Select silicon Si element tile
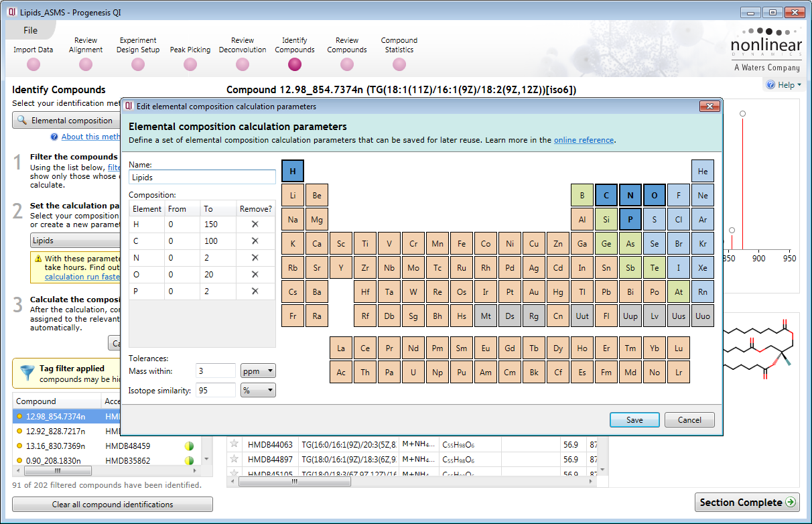This screenshot has height=524, width=812. point(606,219)
